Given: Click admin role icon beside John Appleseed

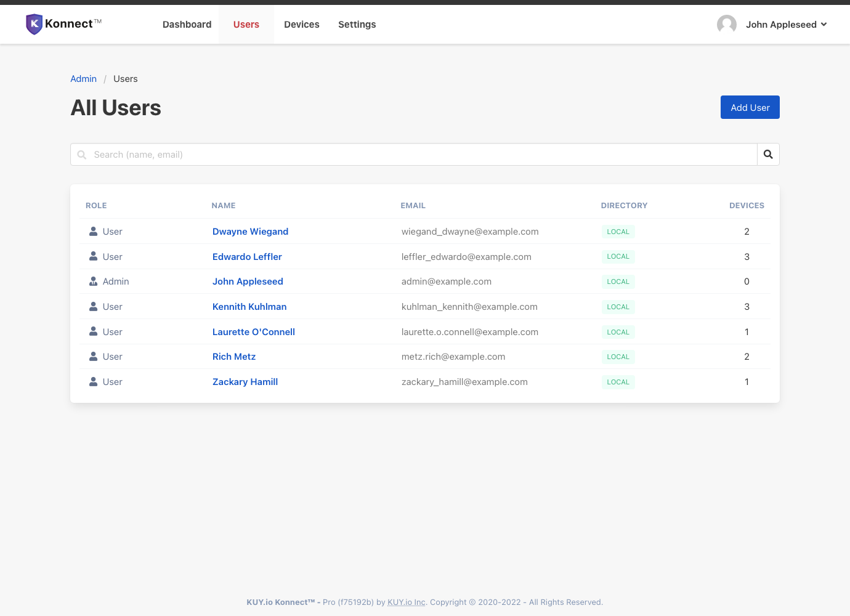Looking at the screenshot, I should point(94,282).
